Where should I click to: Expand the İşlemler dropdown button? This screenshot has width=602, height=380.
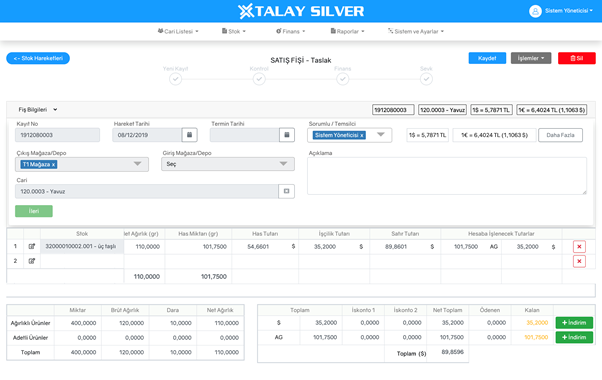531,58
